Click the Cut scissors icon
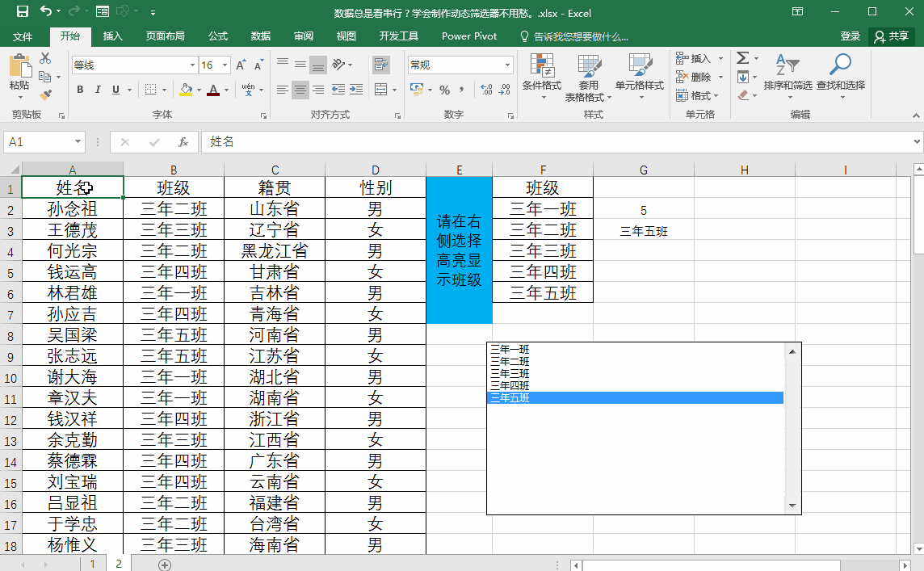The height and width of the screenshot is (571, 924). tap(45, 58)
